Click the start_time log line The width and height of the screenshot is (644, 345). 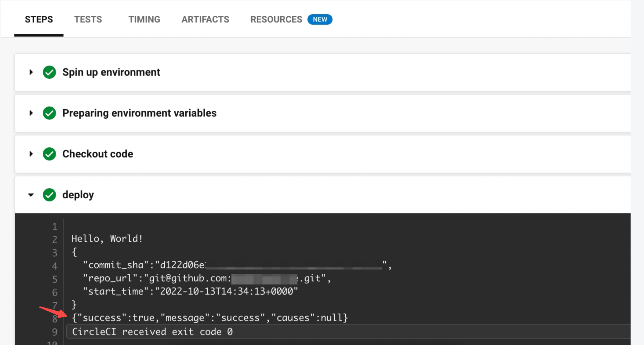tap(190, 291)
